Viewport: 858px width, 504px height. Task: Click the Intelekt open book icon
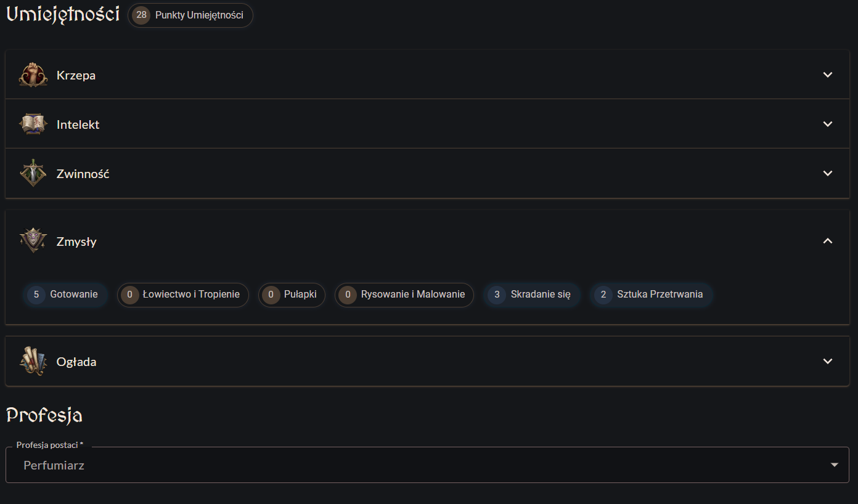33,124
